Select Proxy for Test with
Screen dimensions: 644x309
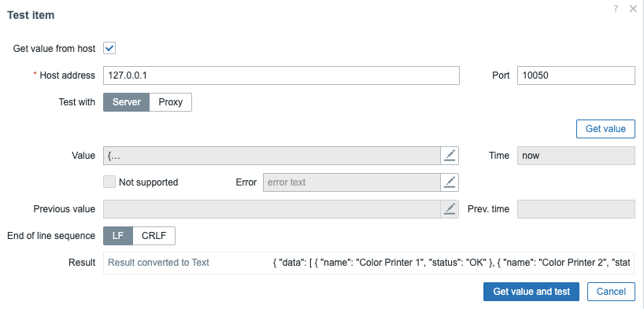point(170,102)
